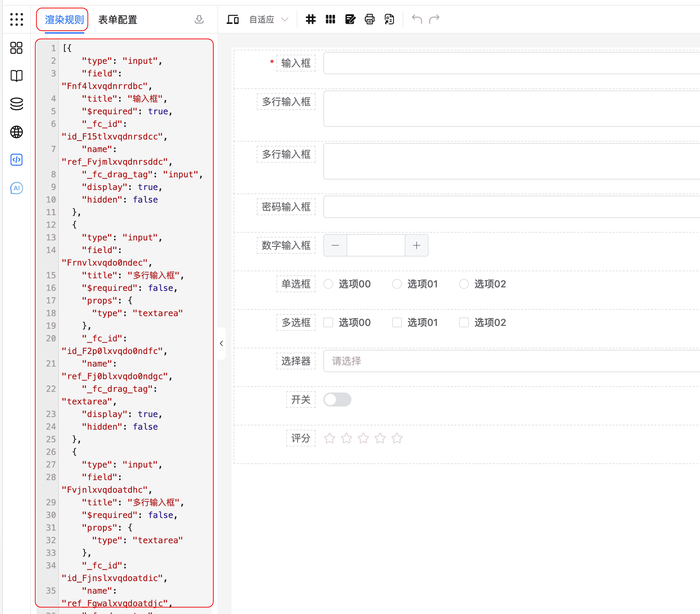
Task: Open the book icon in left sidebar
Action: (x=16, y=76)
